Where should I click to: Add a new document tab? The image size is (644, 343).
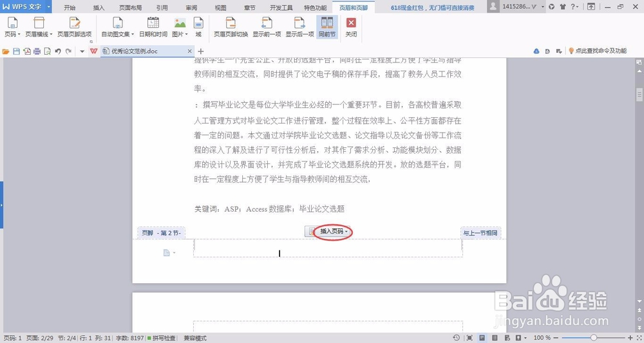(201, 51)
